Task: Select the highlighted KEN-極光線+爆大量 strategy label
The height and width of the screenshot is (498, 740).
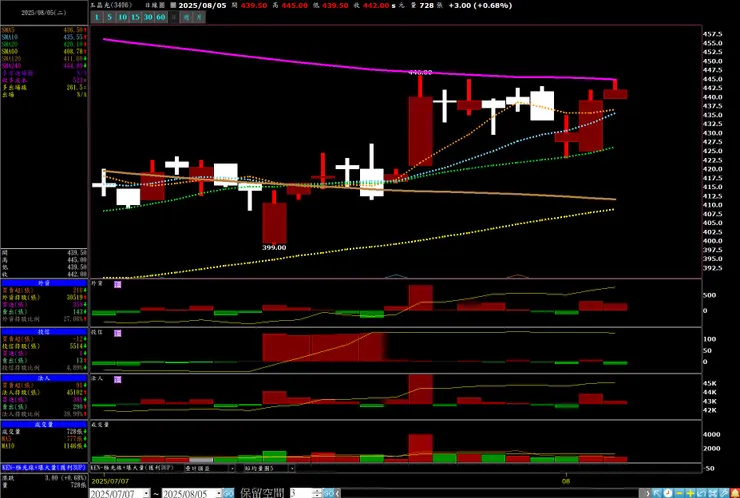Action: (44, 467)
